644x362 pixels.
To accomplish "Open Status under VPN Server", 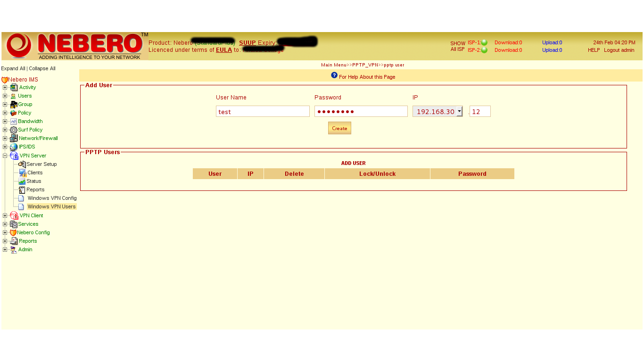I will click(34, 181).
